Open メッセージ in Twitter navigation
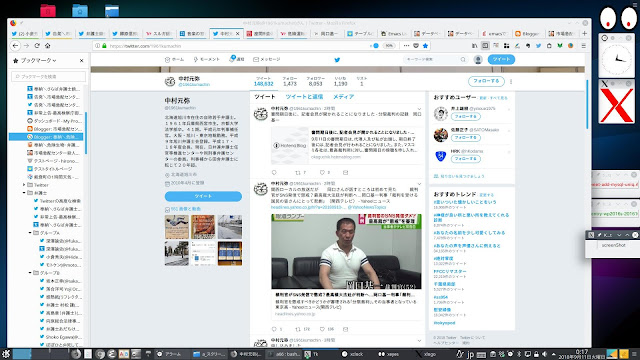The image size is (640, 360). [x=267, y=60]
